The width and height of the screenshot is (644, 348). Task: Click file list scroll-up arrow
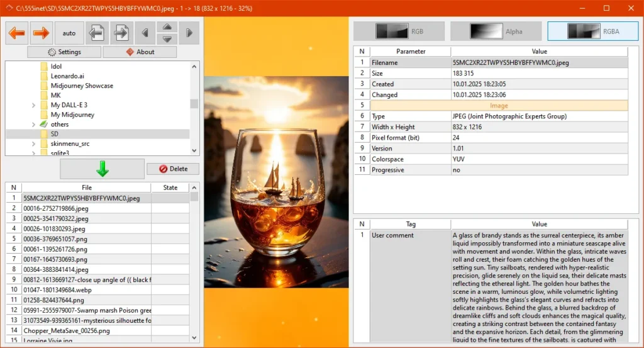click(194, 188)
